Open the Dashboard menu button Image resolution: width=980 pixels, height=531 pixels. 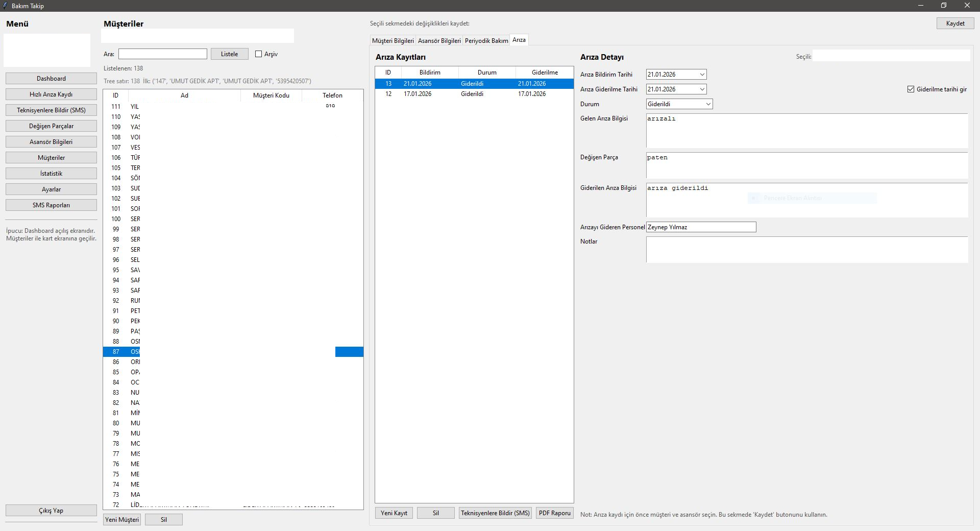point(51,79)
